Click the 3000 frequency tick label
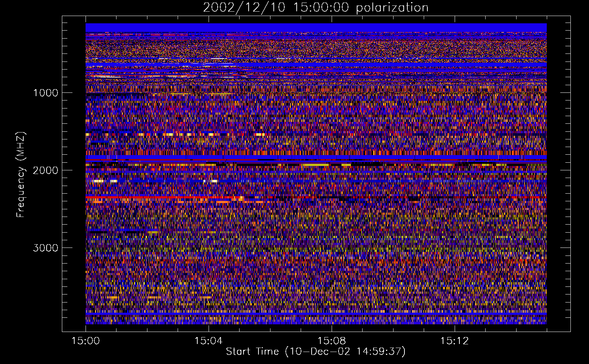Viewport: 589px width, 364px height. click(x=46, y=248)
